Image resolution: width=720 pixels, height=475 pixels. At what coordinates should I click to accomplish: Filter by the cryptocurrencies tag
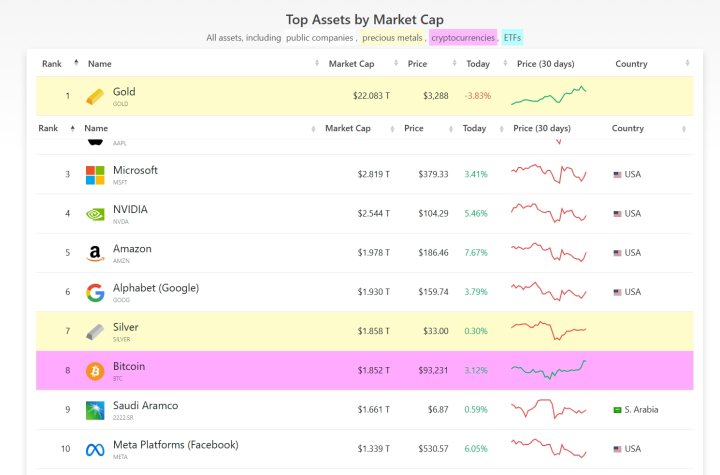point(463,38)
